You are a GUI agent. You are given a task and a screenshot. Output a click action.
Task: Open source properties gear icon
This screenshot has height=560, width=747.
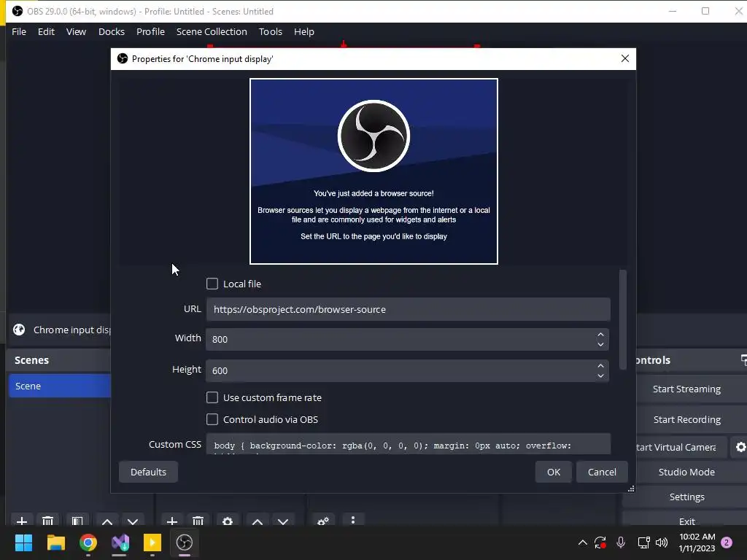click(228, 521)
